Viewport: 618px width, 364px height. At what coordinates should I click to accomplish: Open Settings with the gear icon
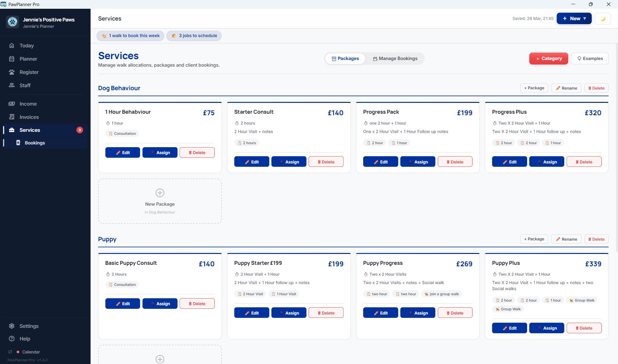[11, 326]
